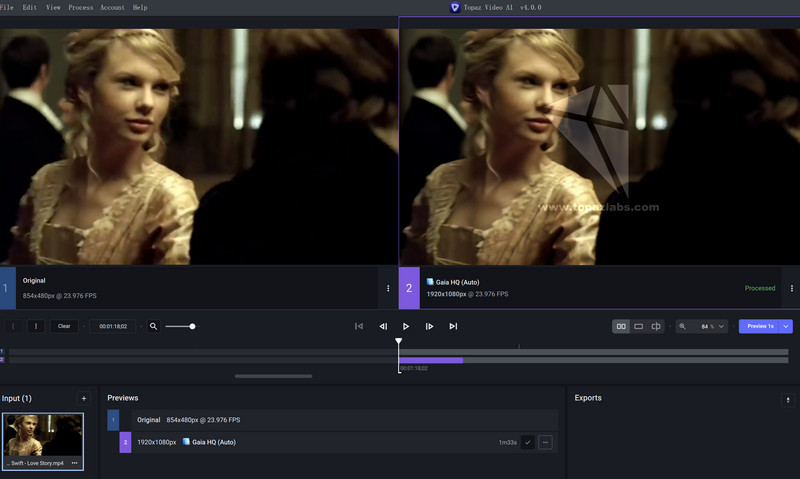800x479 pixels.
Task: Click the 1m33s duration text
Action: tap(508, 443)
